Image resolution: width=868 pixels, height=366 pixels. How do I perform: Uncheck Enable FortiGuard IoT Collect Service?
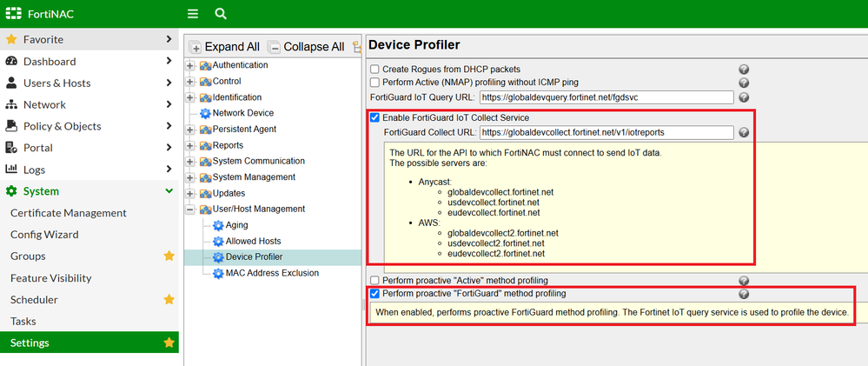coord(375,118)
